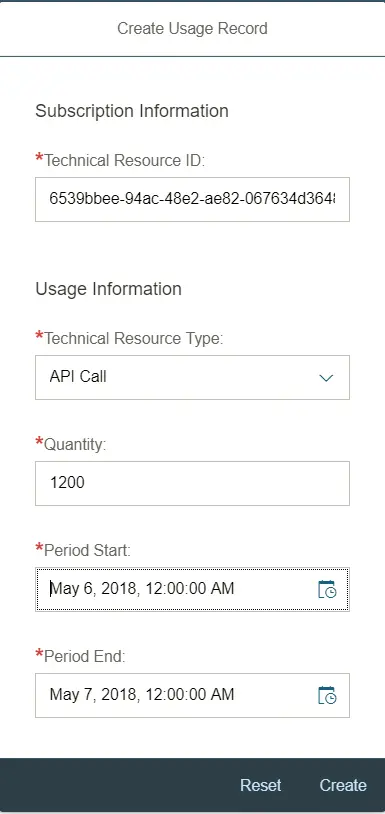Focus the Technical Resource ID input field

coord(192,199)
